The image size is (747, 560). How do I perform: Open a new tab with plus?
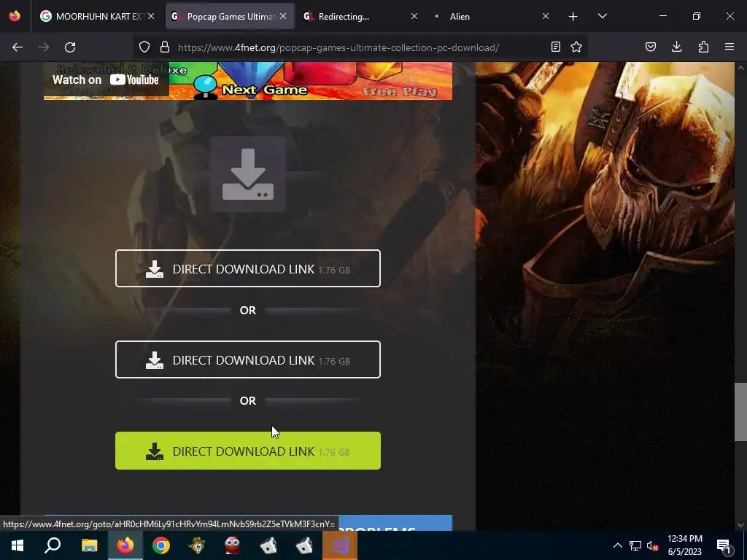[x=573, y=17]
